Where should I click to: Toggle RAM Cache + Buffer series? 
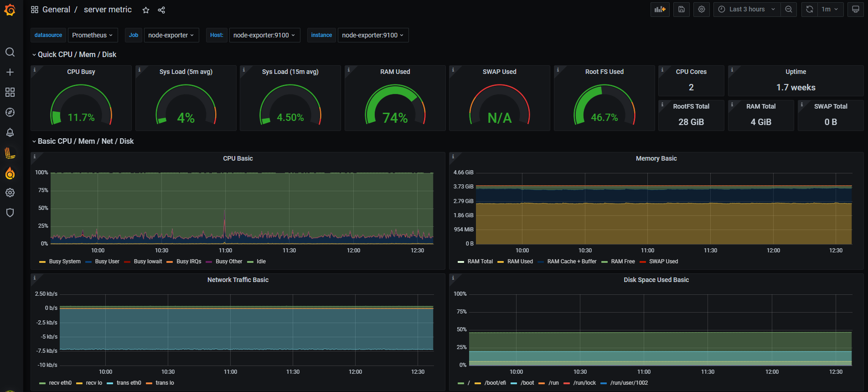(x=572, y=261)
